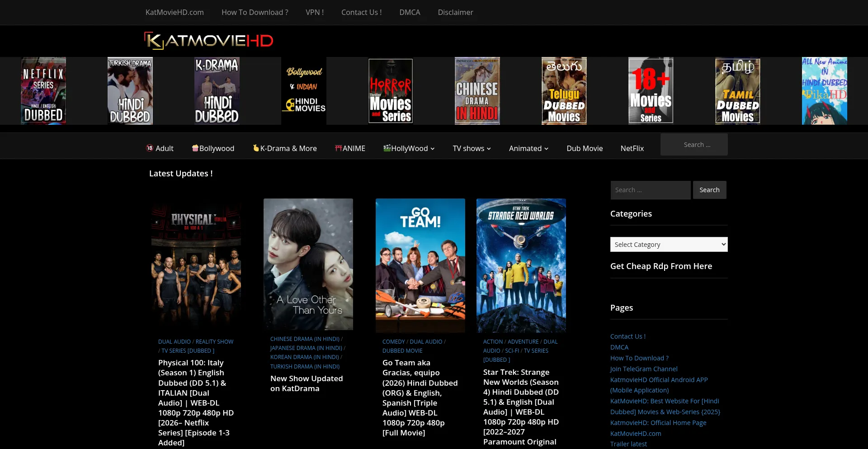
Task: Open the Physical 100 Italy poster
Action: point(196,266)
